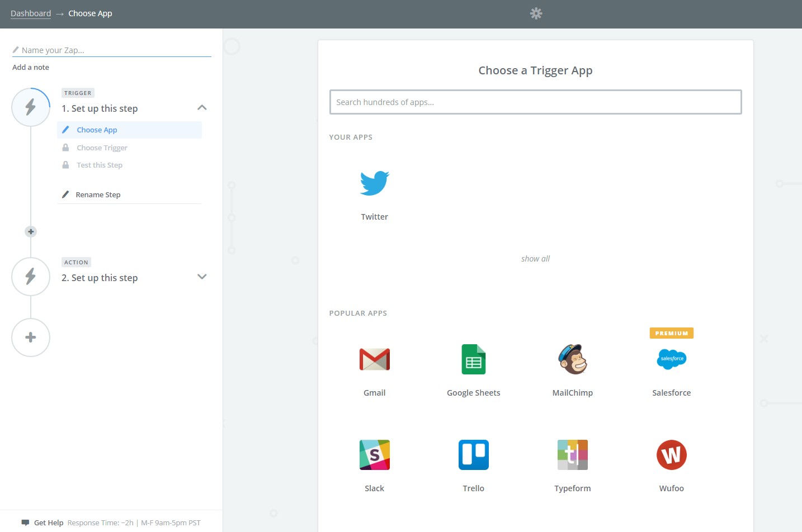
Task: Click the Trello label text
Action: (x=473, y=488)
